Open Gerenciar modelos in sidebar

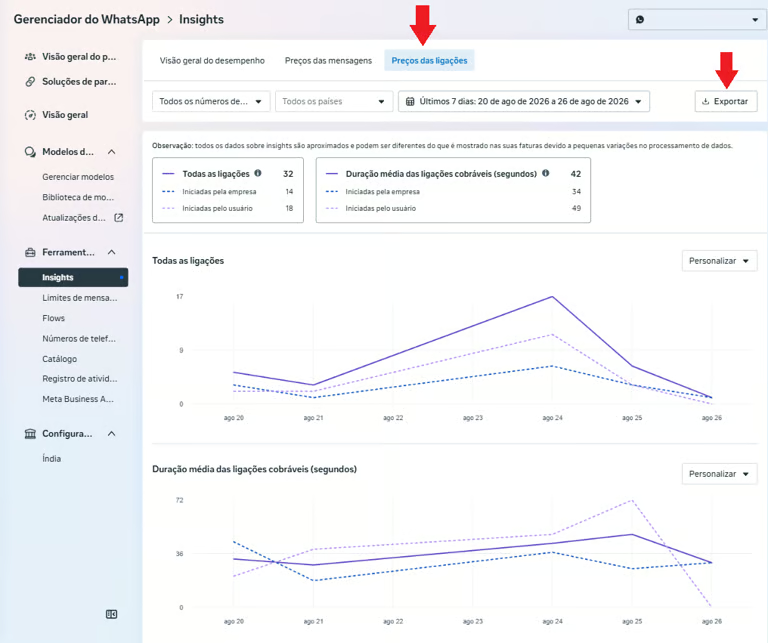point(78,177)
